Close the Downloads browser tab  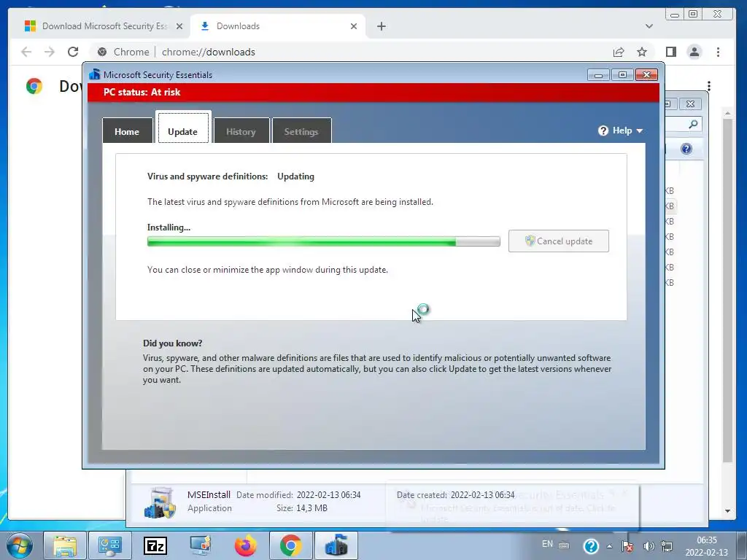[x=354, y=26]
